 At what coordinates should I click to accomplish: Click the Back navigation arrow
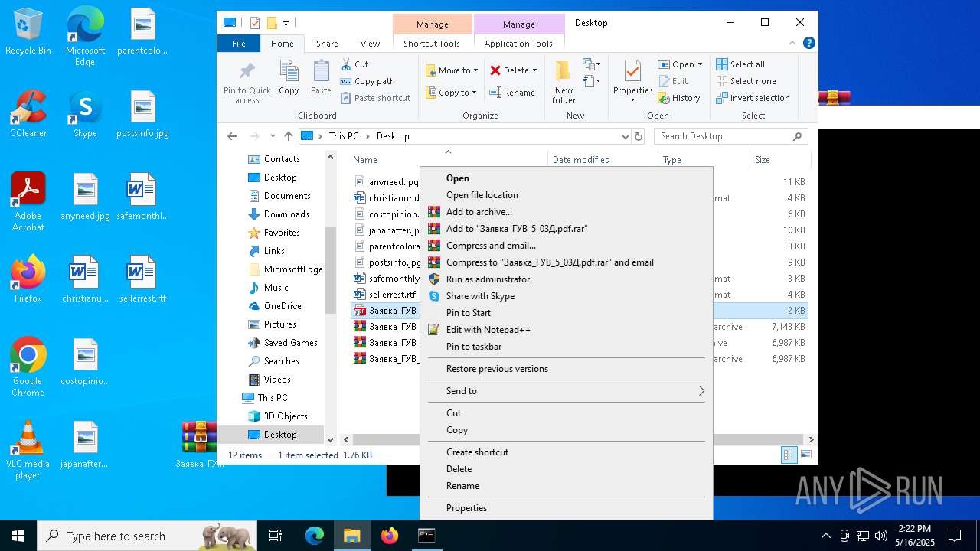tap(232, 136)
